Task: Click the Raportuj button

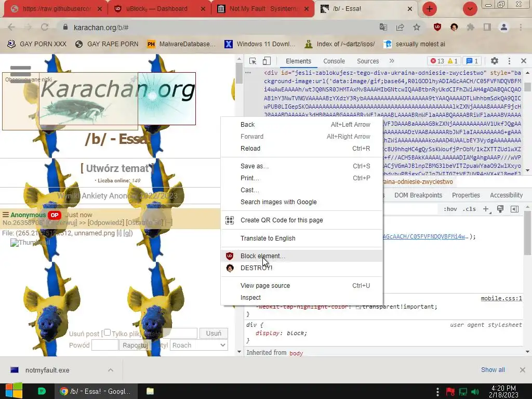Action: [x=135, y=345]
